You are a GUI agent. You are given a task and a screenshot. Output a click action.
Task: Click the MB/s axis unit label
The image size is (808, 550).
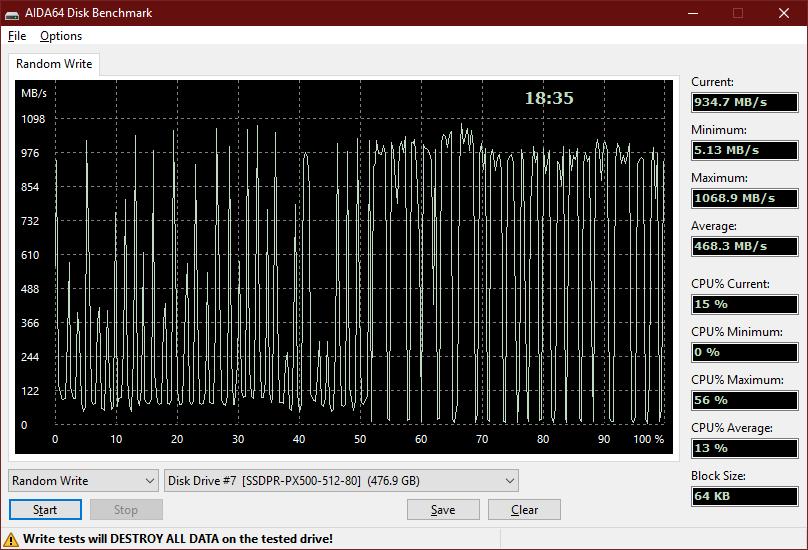pos(33,93)
